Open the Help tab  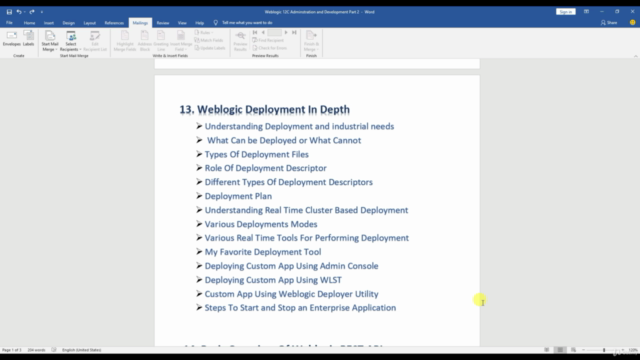[x=199, y=23]
